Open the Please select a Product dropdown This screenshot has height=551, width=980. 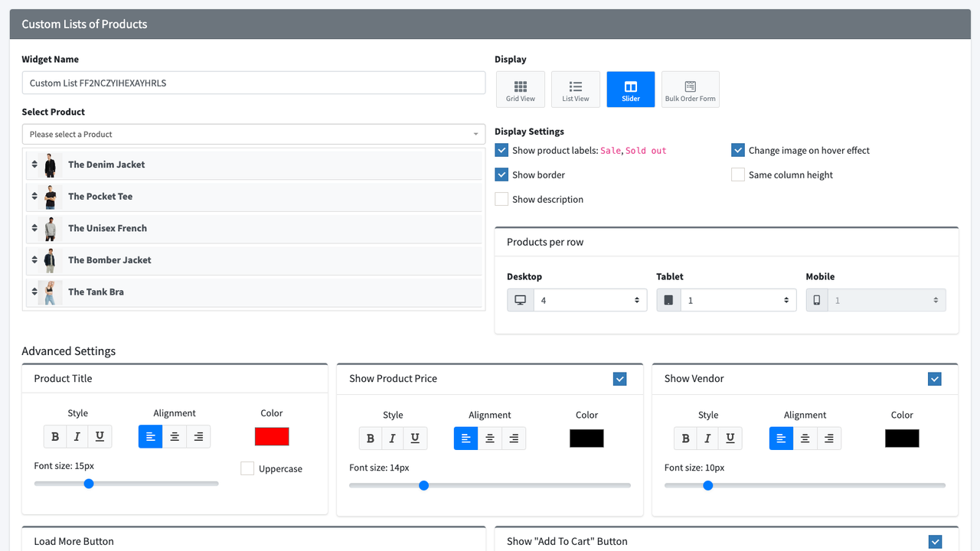point(253,134)
